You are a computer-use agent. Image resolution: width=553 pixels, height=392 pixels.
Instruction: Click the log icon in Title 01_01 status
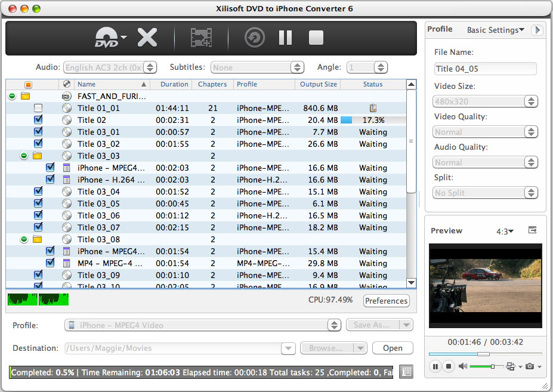tap(373, 108)
